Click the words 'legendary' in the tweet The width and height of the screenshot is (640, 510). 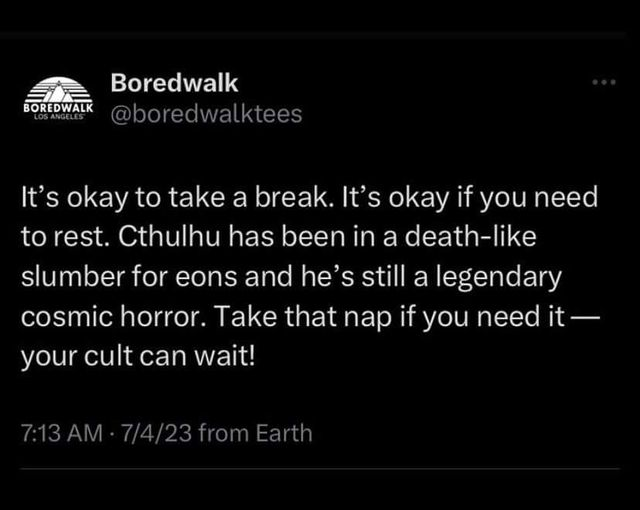498,277
